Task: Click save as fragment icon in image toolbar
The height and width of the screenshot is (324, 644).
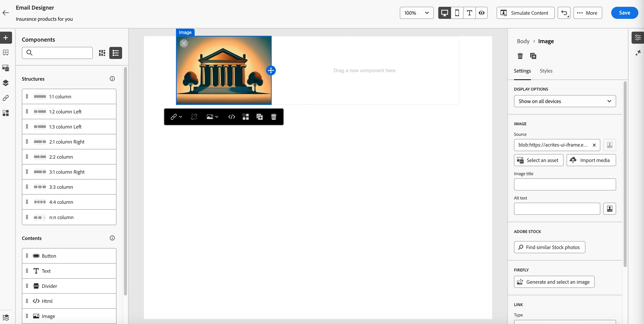Action: pyautogui.click(x=246, y=117)
